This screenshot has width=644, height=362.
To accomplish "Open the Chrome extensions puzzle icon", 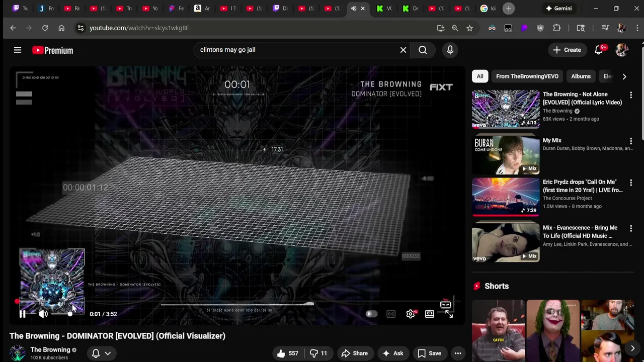I will (556, 28).
